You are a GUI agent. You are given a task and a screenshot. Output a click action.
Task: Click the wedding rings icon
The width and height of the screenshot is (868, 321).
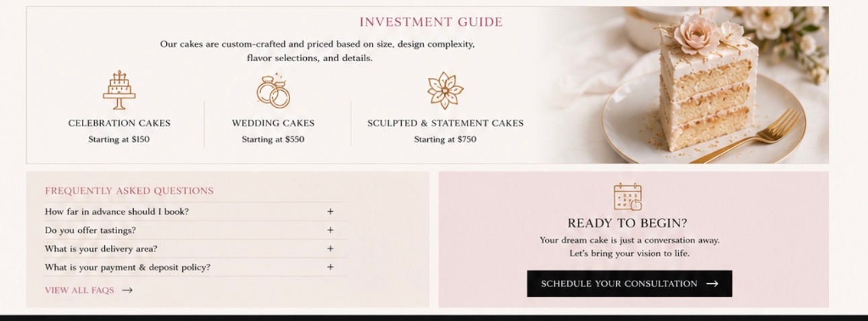pyautogui.click(x=273, y=92)
